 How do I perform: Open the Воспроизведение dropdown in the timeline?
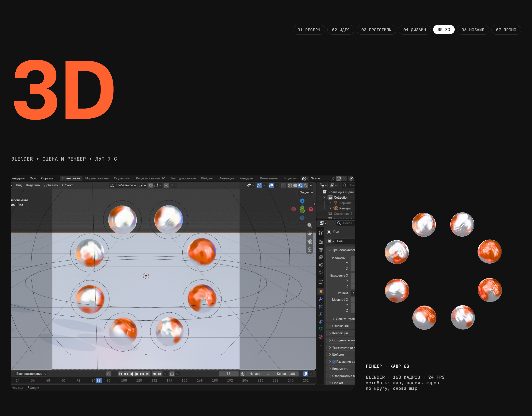[31, 374]
